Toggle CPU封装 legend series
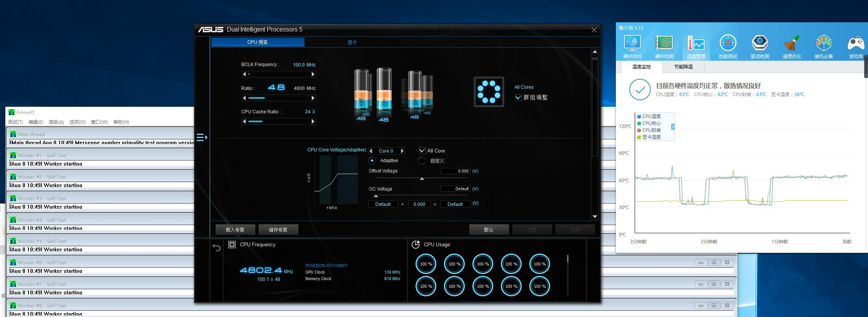The width and height of the screenshot is (868, 317). (x=649, y=130)
